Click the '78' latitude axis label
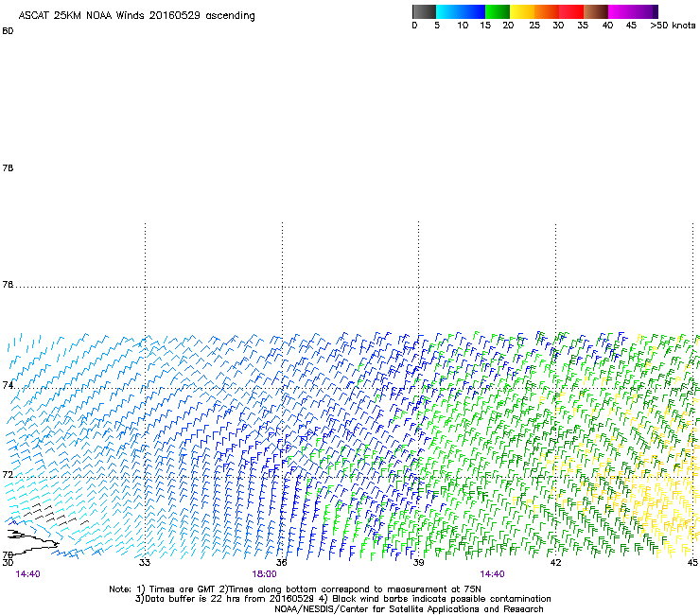 (8, 167)
